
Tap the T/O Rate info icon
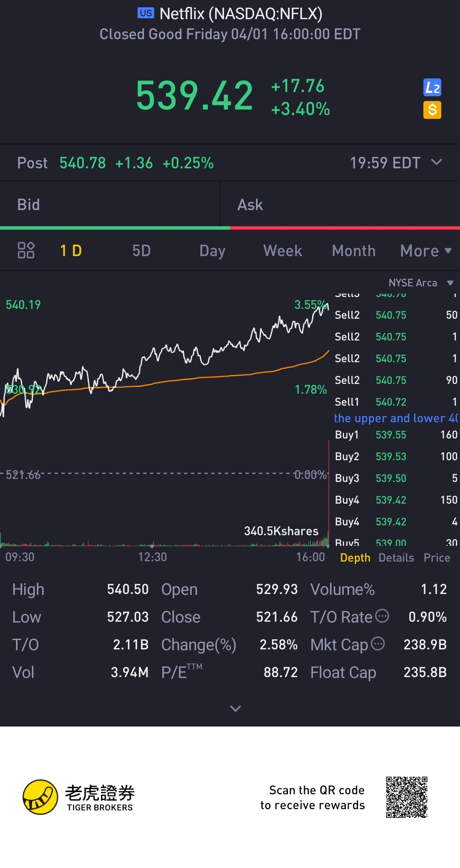pyautogui.click(x=382, y=616)
